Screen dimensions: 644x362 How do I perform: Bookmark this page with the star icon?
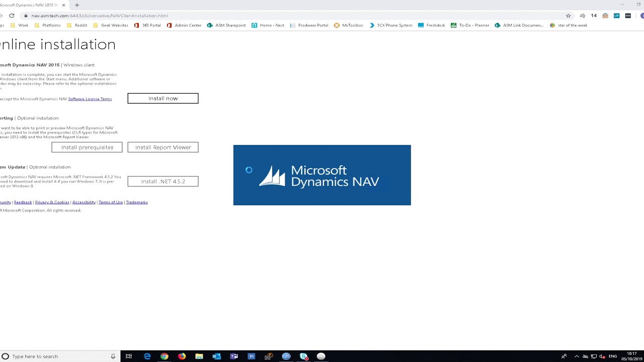pyautogui.click(x=568, y=16)
